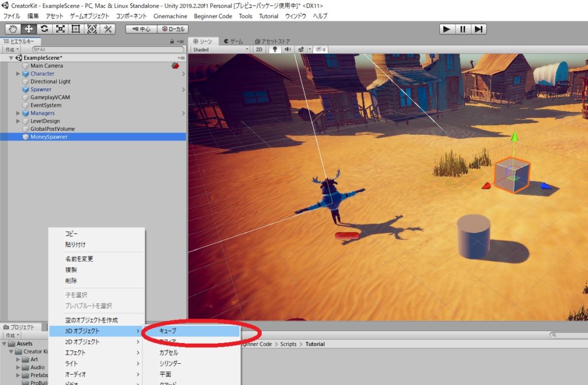Screen dimensions: 588x385
Task: Click the Cinemachine icon beside Main Camera
Action: tap(175, 65)
